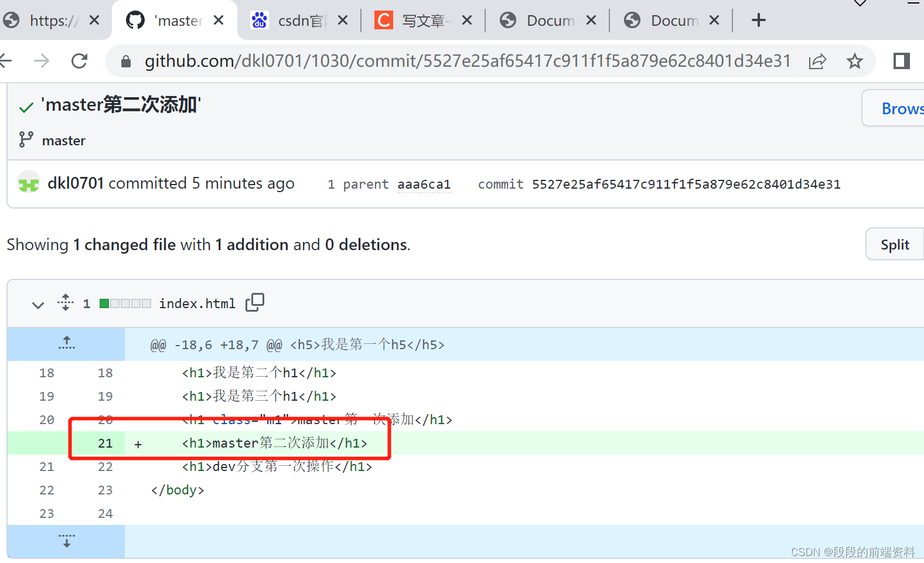Screen dimensions: 924x563
Task: Click the address bar URL field
Action: pos(468,61)
